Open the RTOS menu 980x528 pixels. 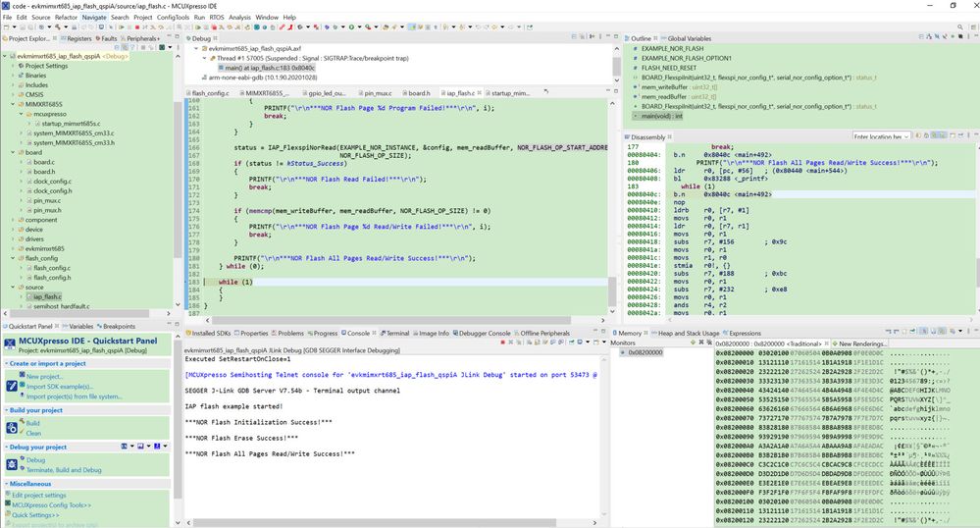point(216,18)
